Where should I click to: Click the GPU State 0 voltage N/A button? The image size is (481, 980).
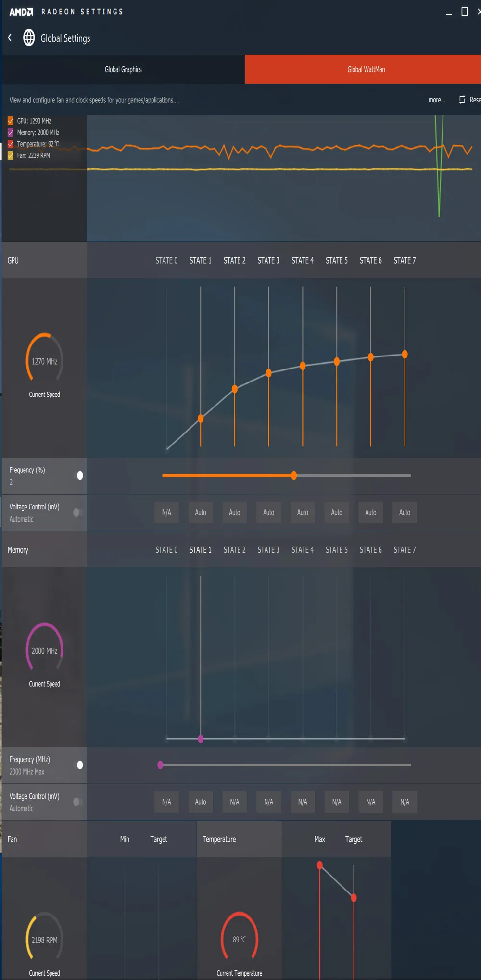(x=166, y=512)
